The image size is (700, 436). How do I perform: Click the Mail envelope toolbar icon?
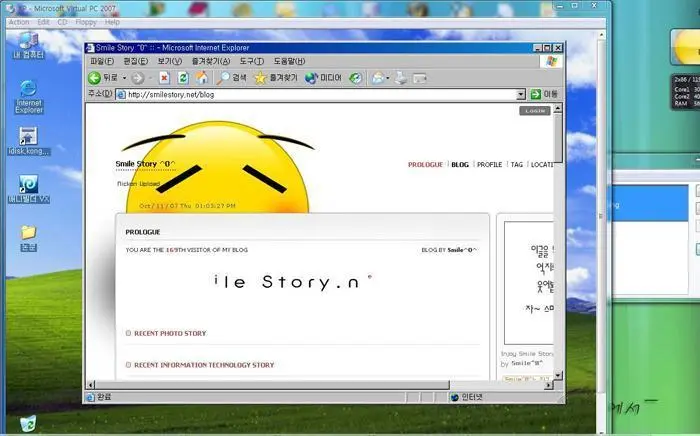pos(378,78)
